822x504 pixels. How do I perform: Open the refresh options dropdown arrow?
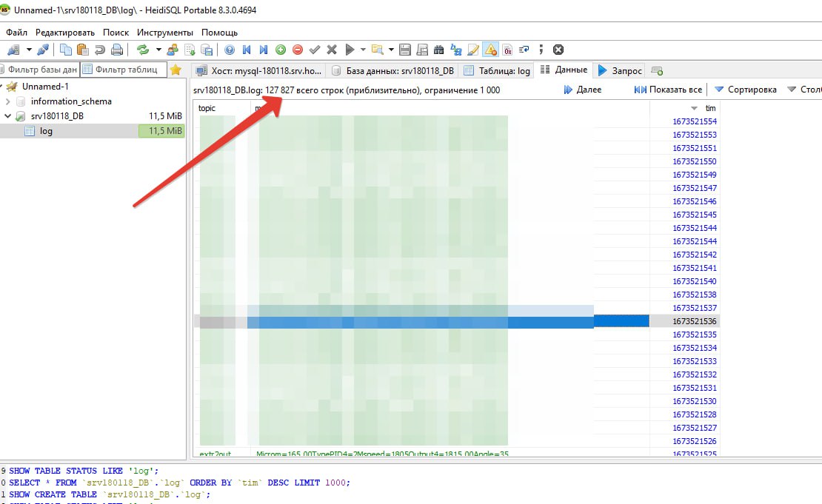[158, 50]
